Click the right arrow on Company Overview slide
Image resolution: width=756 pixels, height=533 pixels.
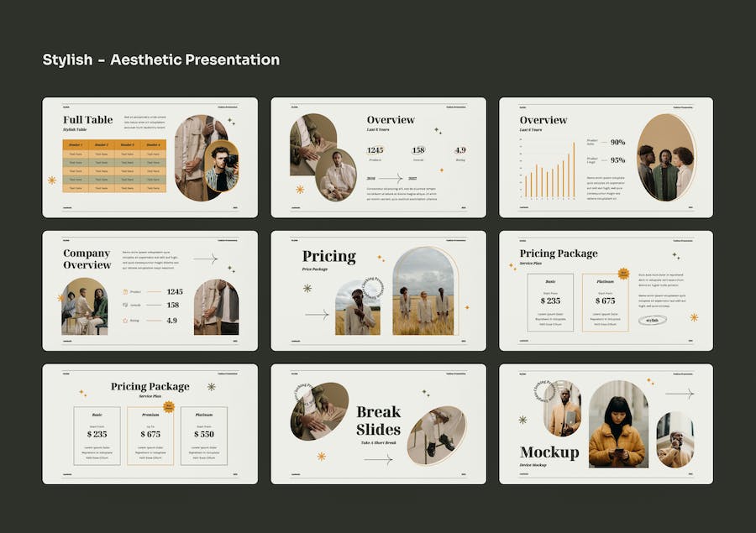point(205,259)
